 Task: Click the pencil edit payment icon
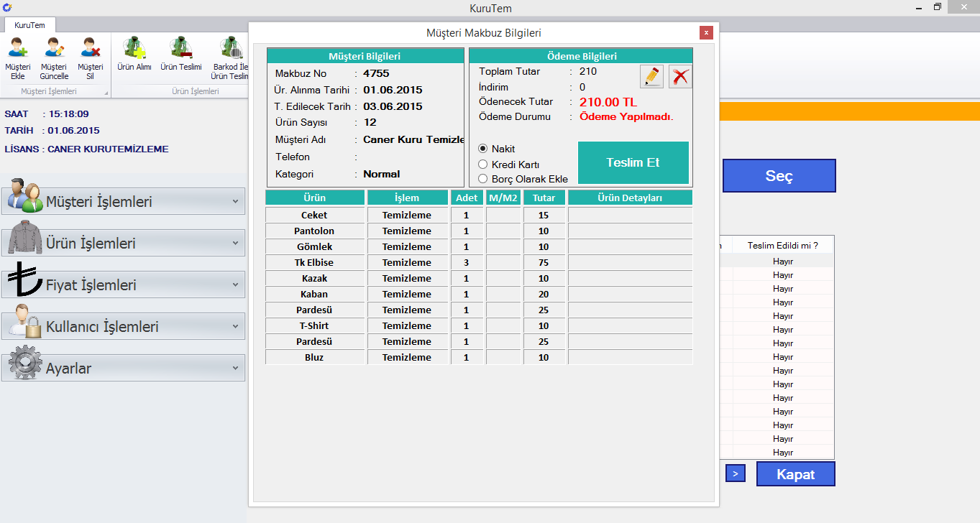[651, 76]
